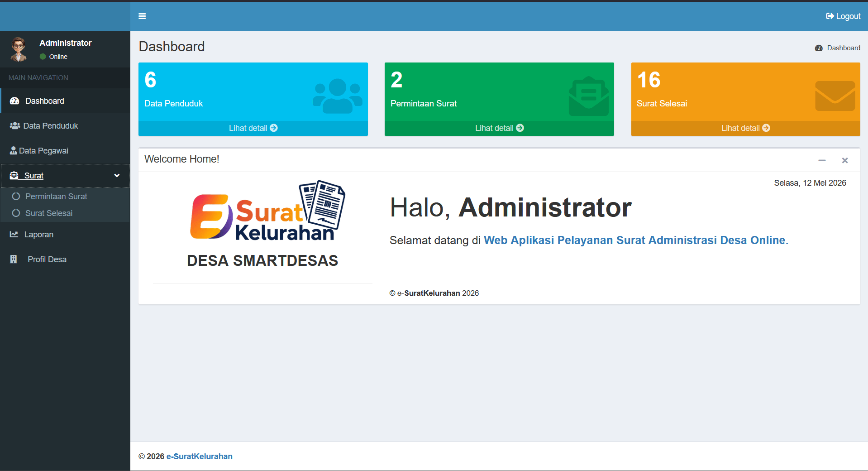Click the number 6 on Data Penduduk card
This screenshot has width=868, height=471.
tap(150, 80)
